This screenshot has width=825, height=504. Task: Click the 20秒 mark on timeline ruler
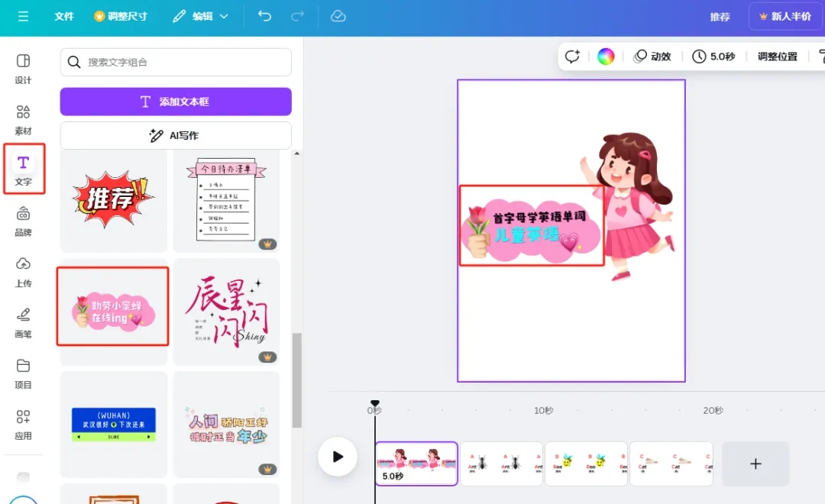click(x=713, y=410)
